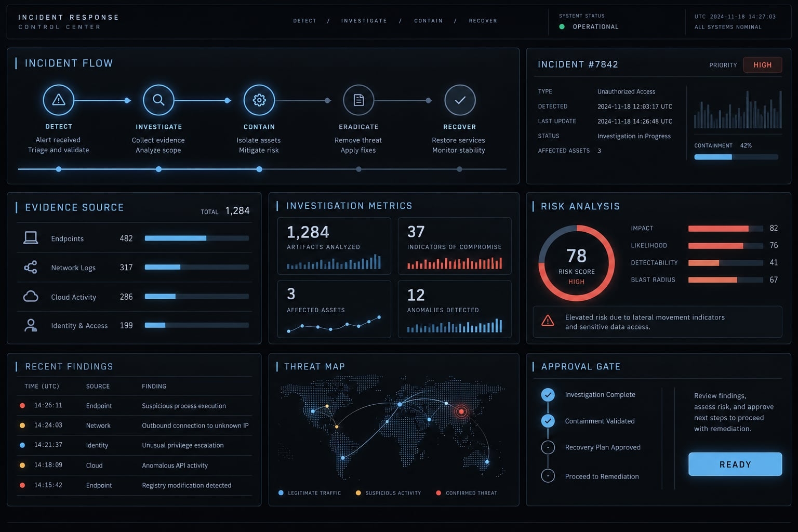Open the Indicators of Compromise card
This screenshot has width=798, height=532.
[x=454, y=246]
